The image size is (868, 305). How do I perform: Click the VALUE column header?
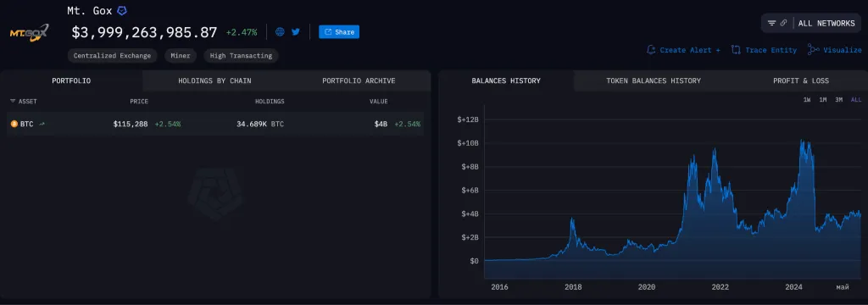379,102
